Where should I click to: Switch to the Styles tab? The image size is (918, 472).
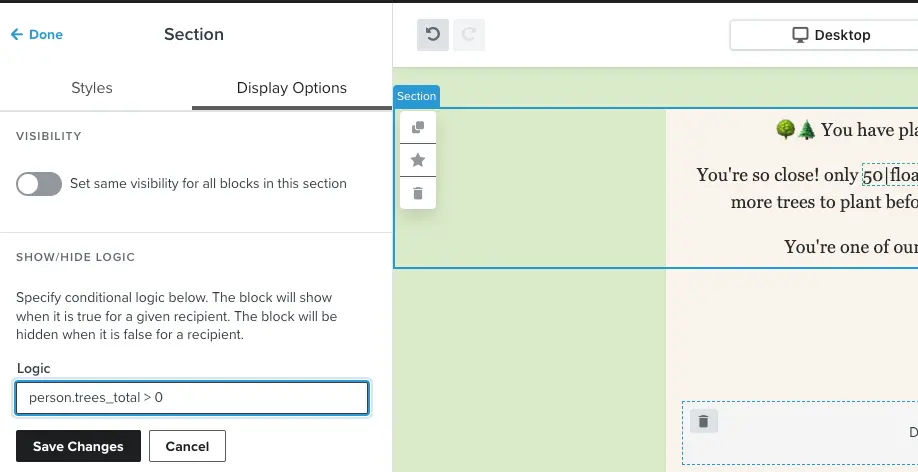(92, 88)
